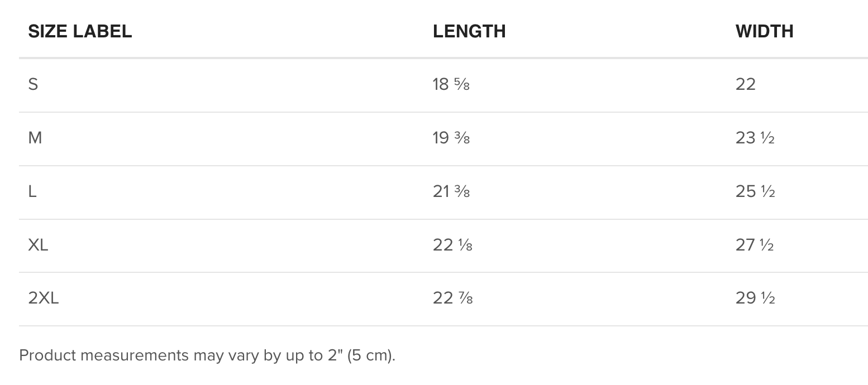Select the 2XL size label cell
This screenshot has width=868, height=385.
[x=43, y=299]
